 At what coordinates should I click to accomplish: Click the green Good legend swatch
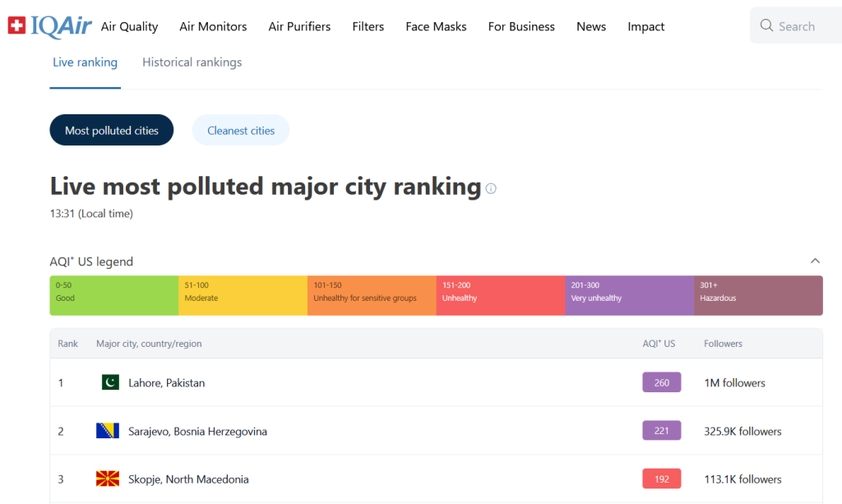click(114, 295)
